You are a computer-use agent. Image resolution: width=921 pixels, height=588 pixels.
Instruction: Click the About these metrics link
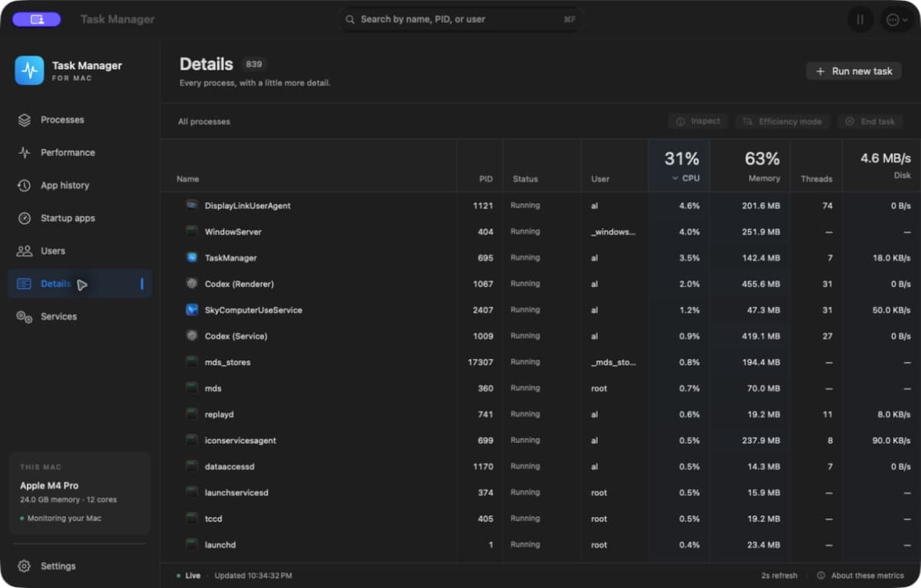pyautogui.click(x=860, y=576)
